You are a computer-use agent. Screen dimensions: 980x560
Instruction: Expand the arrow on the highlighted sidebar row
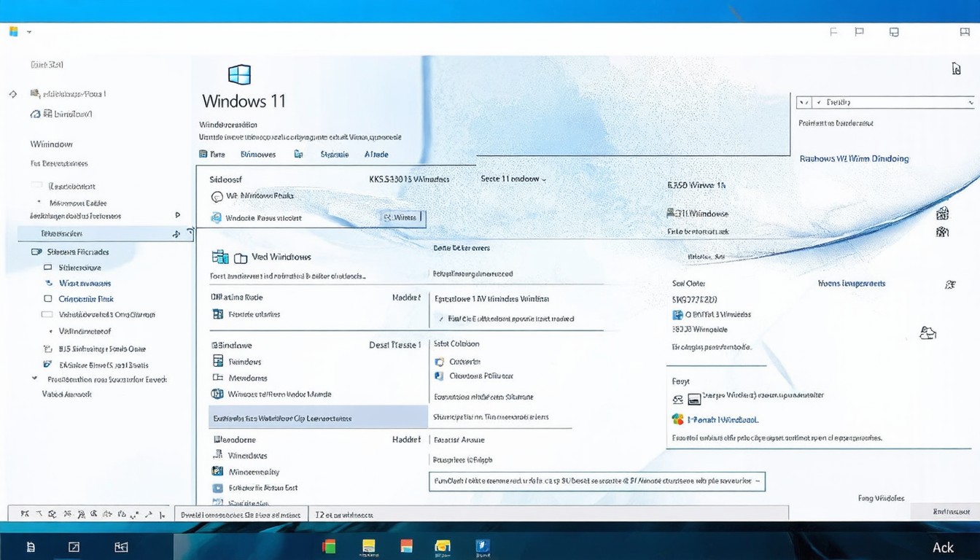(x=176, y=234)
